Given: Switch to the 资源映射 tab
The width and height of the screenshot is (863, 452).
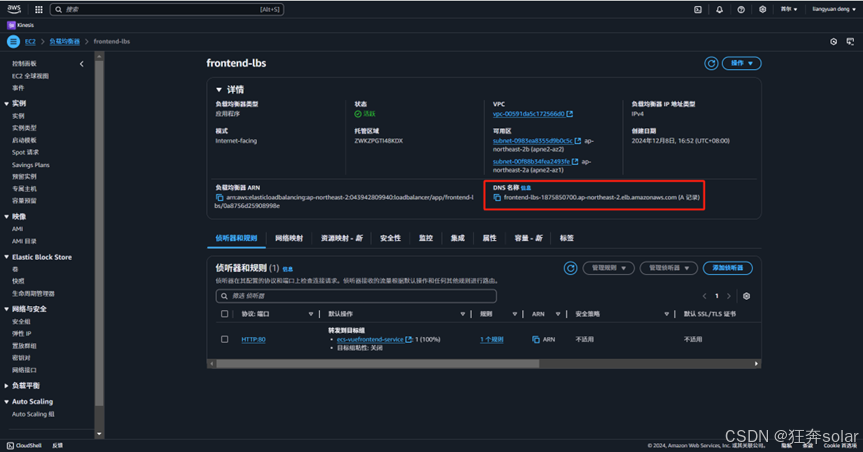Looking at the screenshot, I should pyautogui.click(x=342, y=238).
